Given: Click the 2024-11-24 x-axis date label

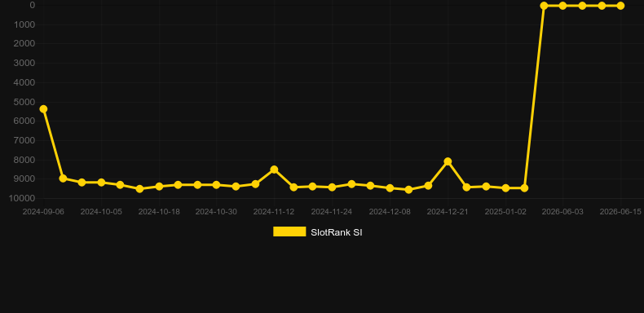Looking at the screenshot, I should pyautogui.click(x=332, y=212).
